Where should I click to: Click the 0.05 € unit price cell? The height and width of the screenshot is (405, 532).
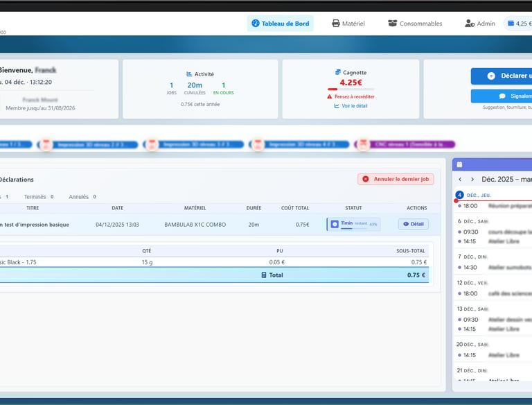(277, 262)
